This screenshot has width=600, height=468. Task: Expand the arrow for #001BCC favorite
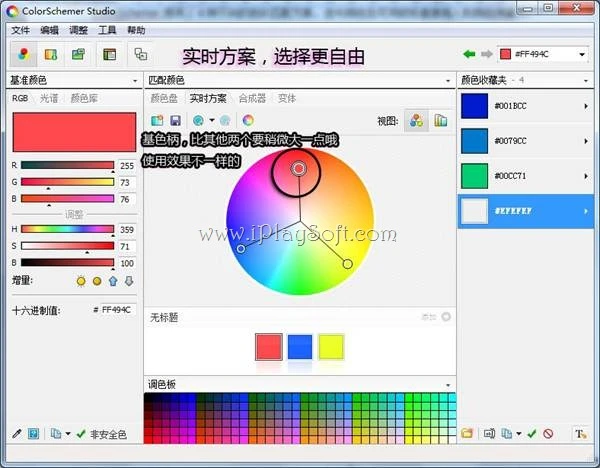[x=586, y=106]
